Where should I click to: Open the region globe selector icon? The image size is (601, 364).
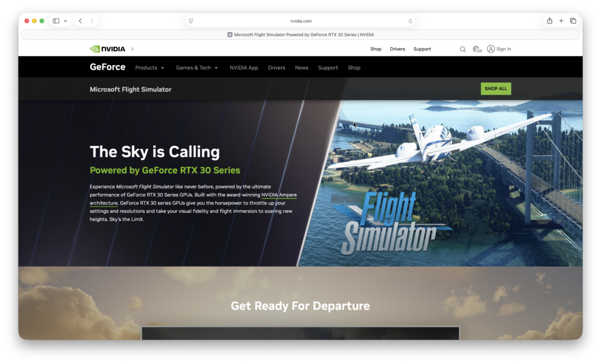point(477,49)
